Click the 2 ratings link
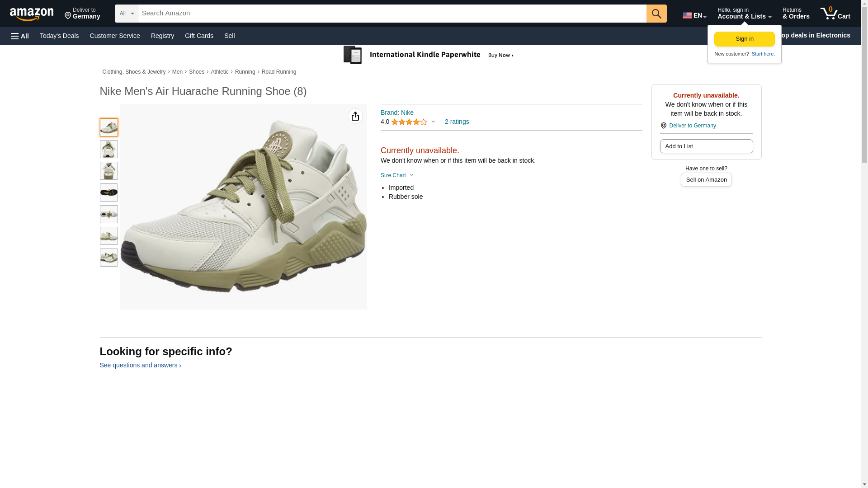 coord(457,122)
